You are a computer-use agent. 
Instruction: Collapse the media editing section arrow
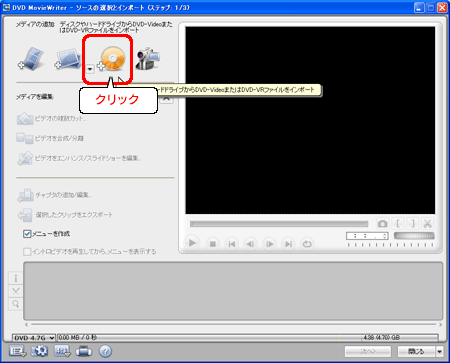pyautogui.click(x=166, y=99)
